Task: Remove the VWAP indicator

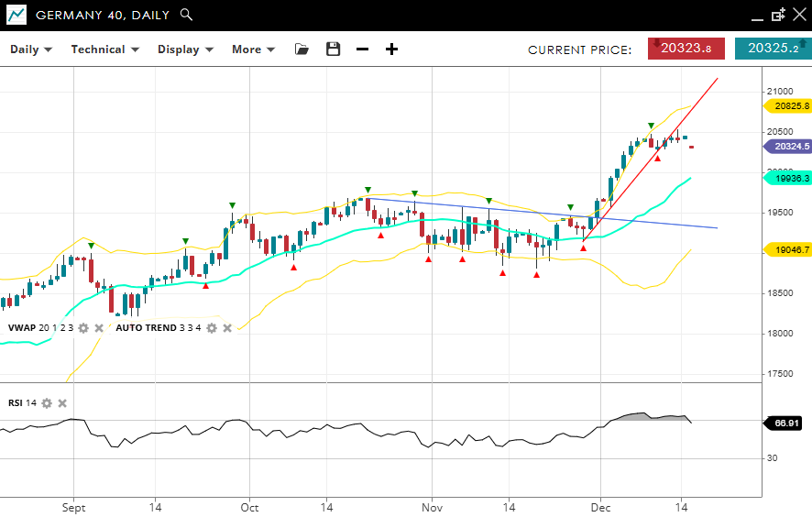Action: (x=99, y=328)
